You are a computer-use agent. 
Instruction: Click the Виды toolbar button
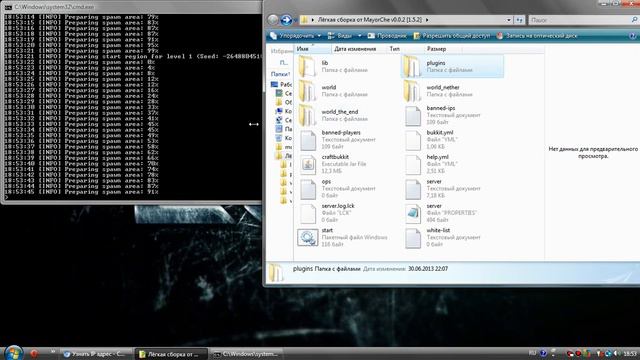341,36
